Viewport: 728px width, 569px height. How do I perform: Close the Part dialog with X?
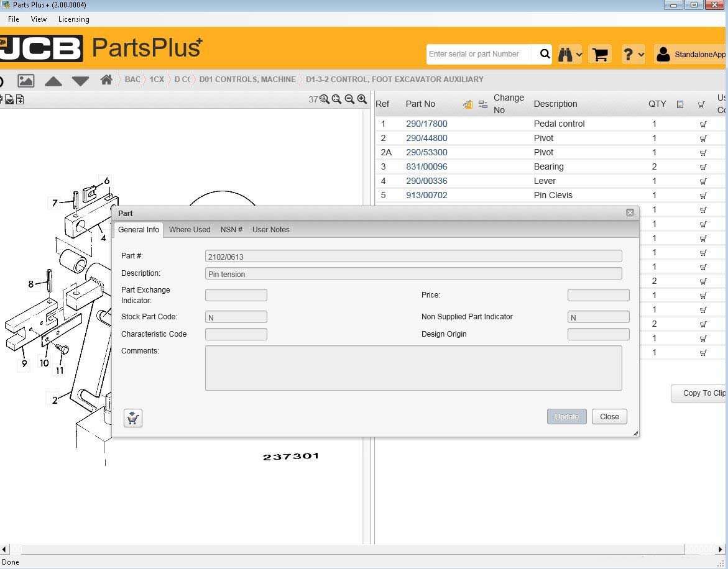click(x=630, y=213)
